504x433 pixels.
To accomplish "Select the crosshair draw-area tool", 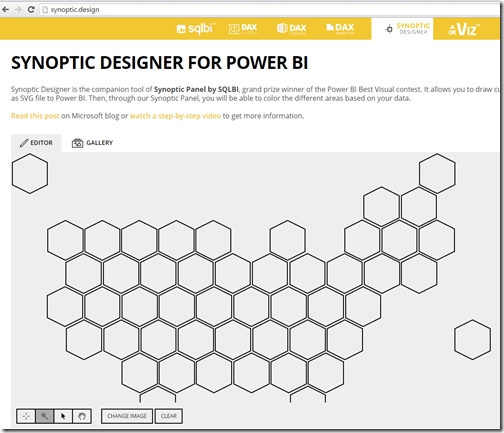I will click(26, 416).
